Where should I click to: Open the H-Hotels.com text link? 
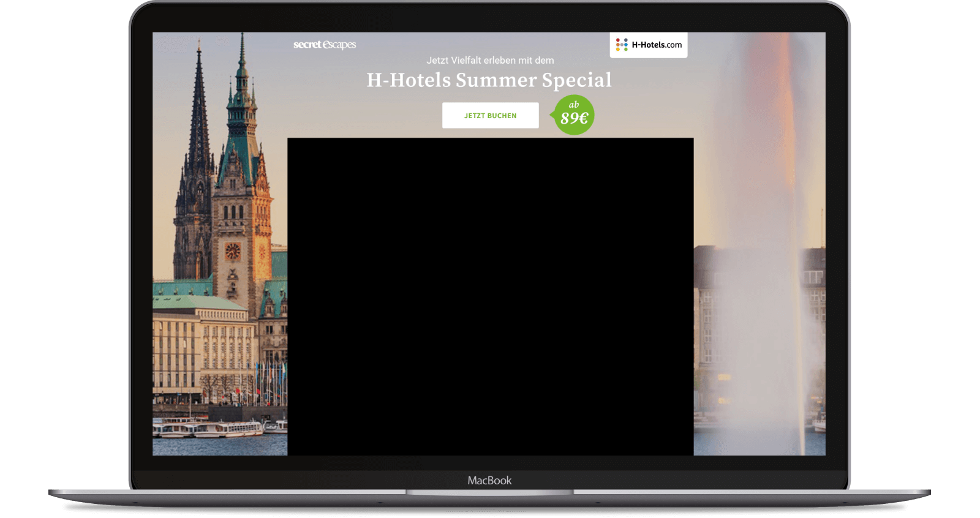coord(657,45)
